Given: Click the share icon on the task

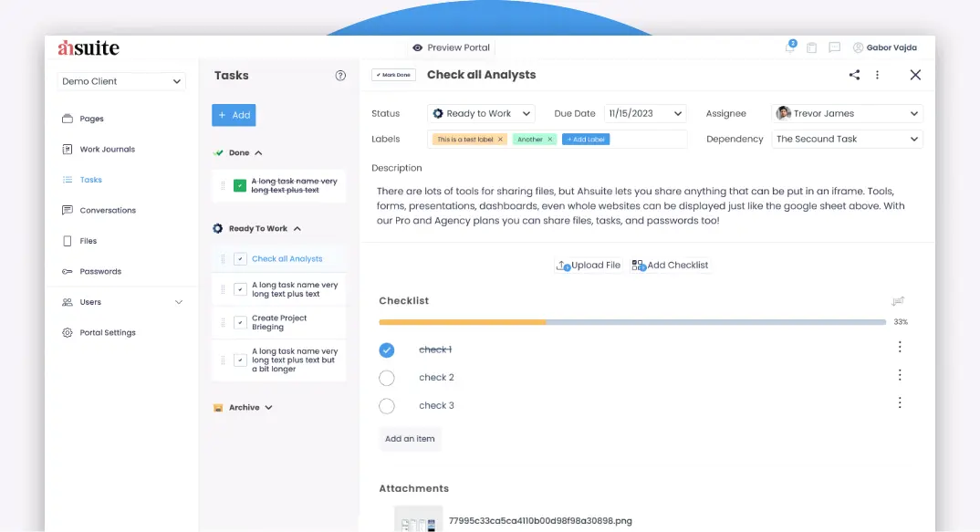Looking at the screenshot, I should click(x=854, y=75).
